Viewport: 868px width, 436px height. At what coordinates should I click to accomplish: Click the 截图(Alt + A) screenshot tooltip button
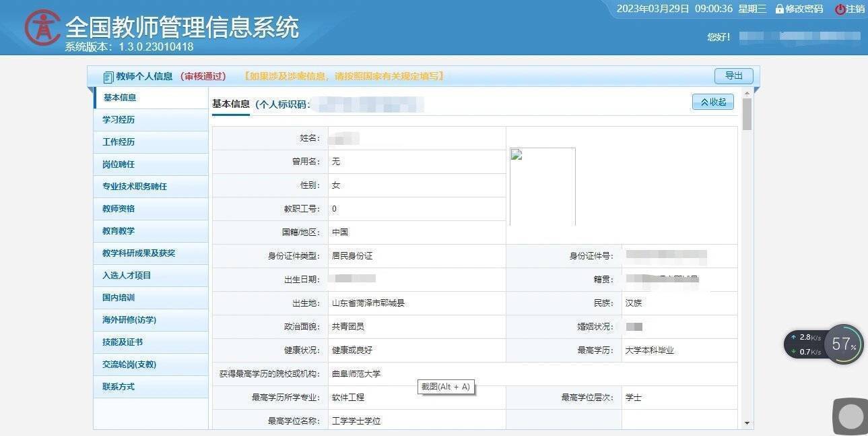pyautogui.click(x=445, y=386)
